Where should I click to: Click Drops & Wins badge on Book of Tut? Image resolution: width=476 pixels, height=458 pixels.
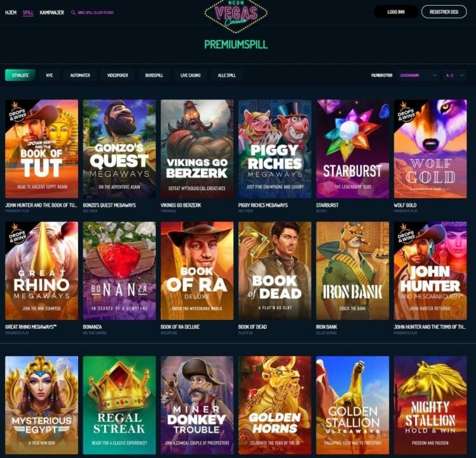(17, 113)
